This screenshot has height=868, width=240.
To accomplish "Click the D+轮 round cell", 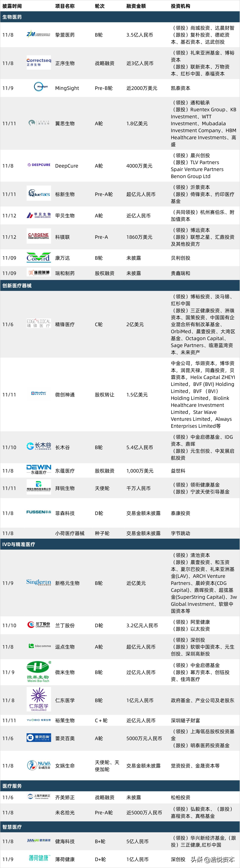I will [100, 859].
